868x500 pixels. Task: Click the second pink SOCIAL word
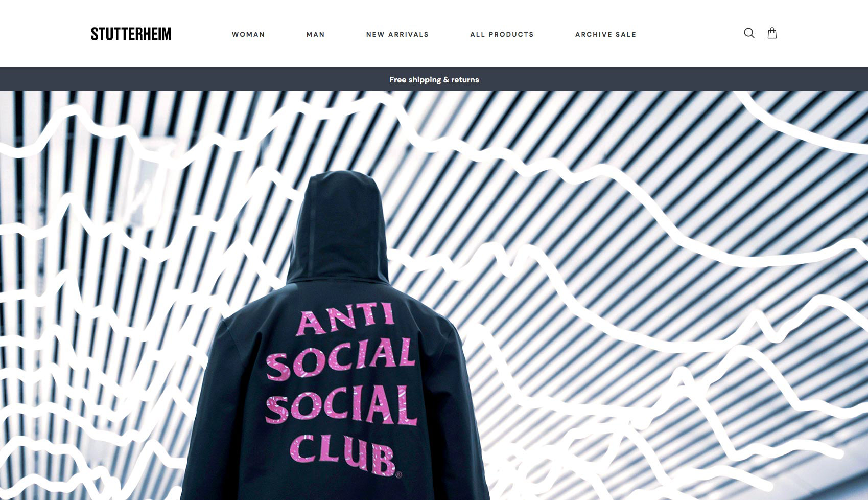point(341,406)
